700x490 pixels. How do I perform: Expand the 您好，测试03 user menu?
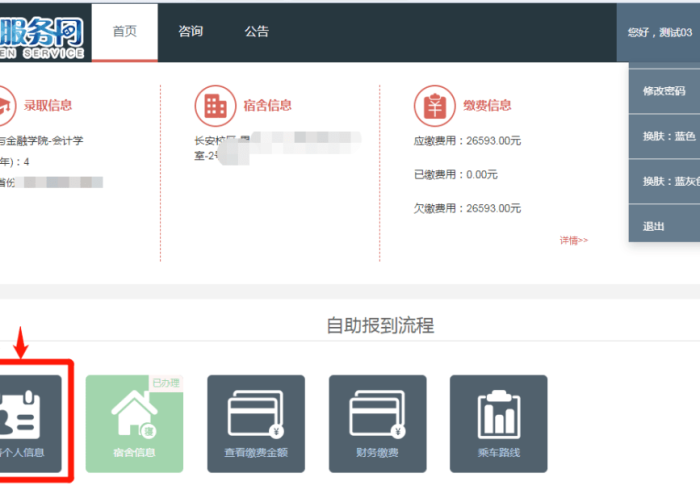pyautogui.click(x=660, y=32)
